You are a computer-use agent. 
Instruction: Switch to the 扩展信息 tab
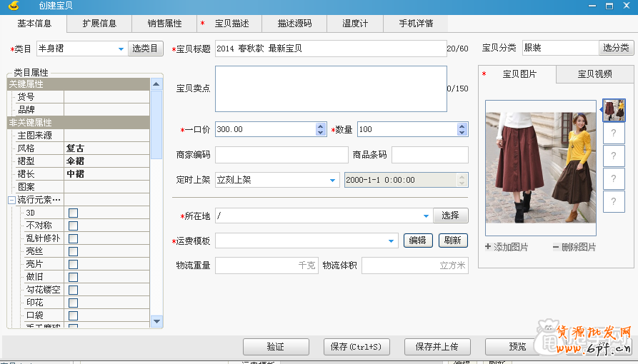click(x=99, y=24)
